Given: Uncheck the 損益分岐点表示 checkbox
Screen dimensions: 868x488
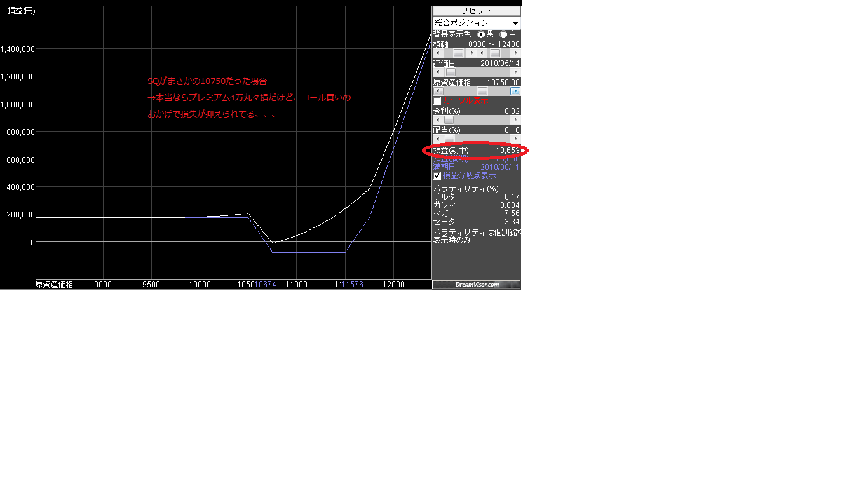Looking at the screenshot, I should click(437, 176).
